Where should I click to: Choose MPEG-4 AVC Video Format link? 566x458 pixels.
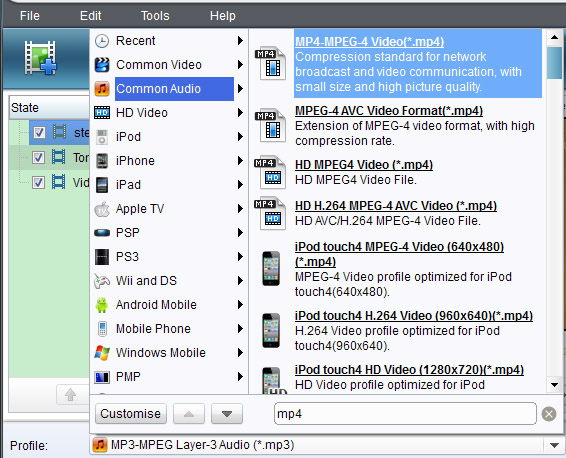[389, 111]
